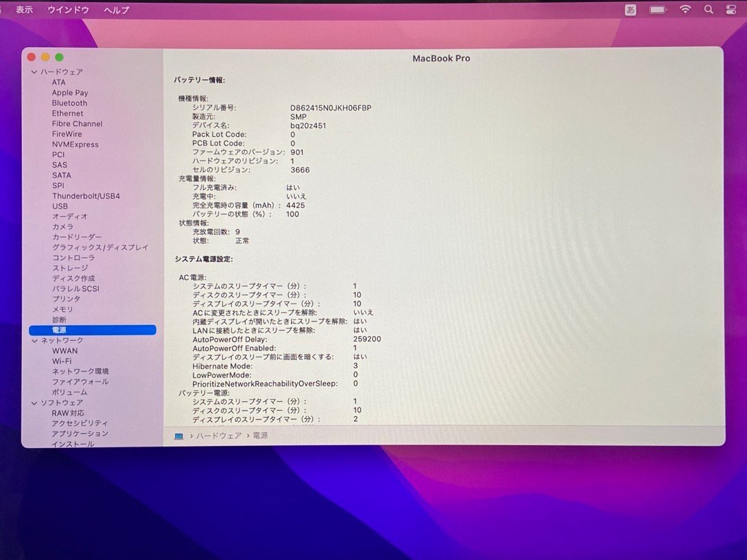Open the Wi-Fi status menu icon
The height and width of the screenshot is (560, 747).
pos(685,10)
